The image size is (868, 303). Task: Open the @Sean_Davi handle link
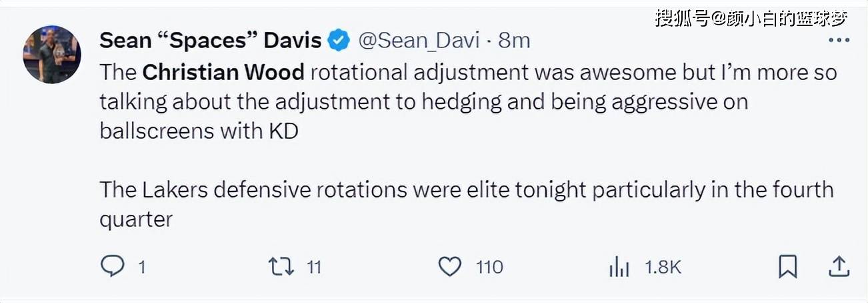coord(419,41)
